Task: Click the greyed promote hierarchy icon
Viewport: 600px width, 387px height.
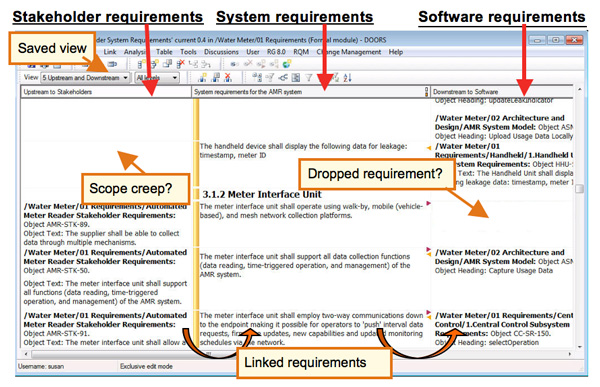Action: click(x=193, y=64)
